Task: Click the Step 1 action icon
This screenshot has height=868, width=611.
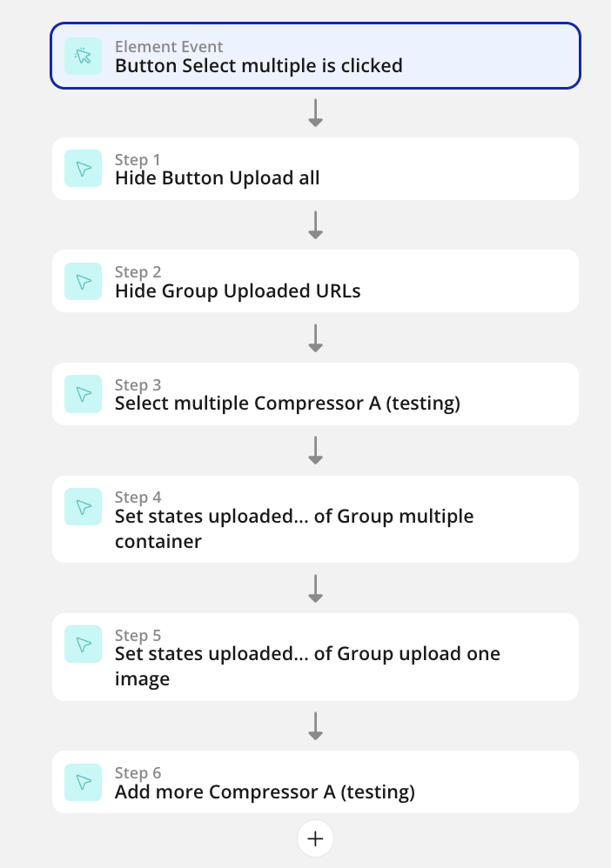Action: tap(84, 169)
